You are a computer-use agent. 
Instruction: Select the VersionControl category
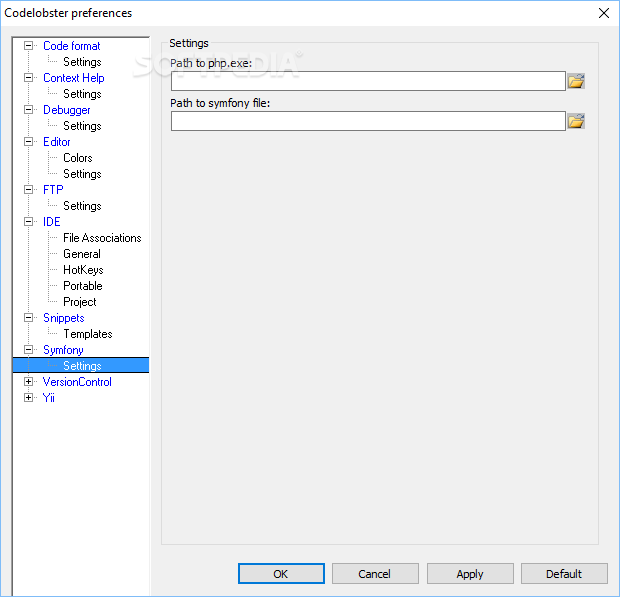pos(77,382)
